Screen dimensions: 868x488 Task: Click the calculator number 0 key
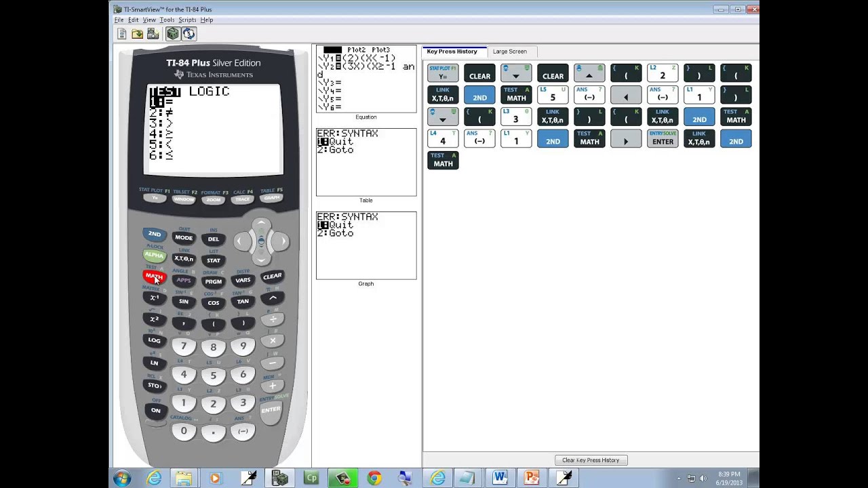pyautogui.click(x=184, y=431)
